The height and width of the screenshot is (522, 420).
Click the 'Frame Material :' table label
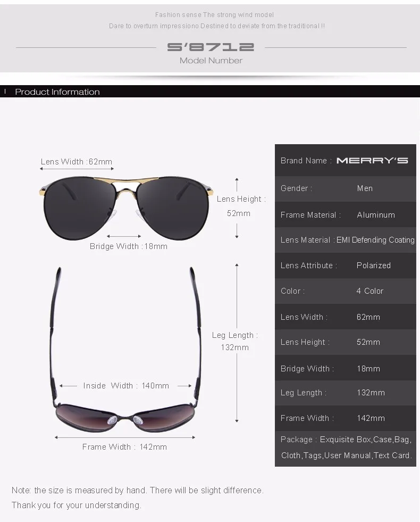(x=310, y=215)
